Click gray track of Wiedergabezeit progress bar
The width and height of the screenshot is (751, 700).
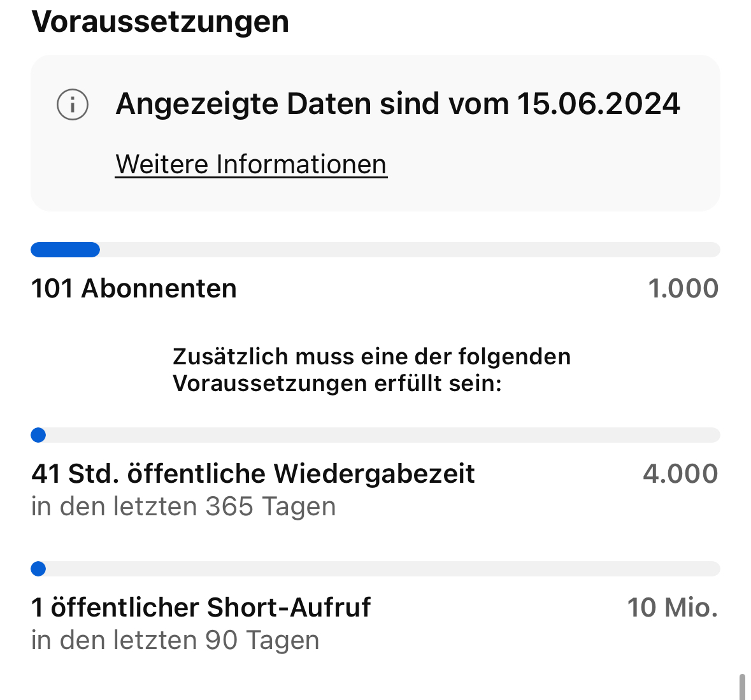coord(382,435)
